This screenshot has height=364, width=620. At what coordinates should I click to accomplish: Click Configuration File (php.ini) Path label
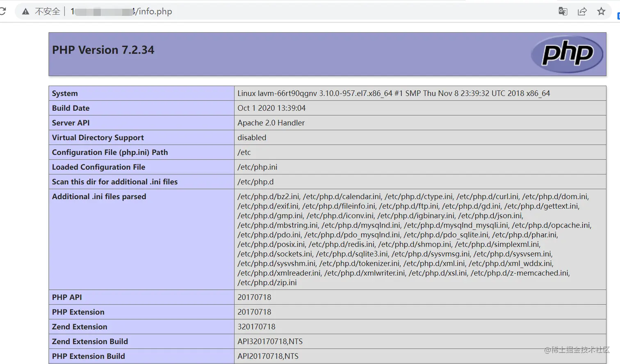(110, 152)
